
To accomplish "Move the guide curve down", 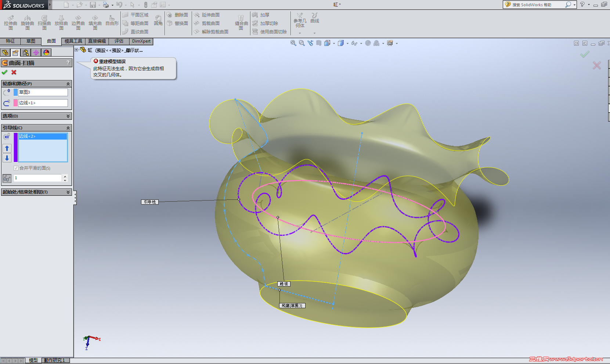I will click(x=7, y=158).
